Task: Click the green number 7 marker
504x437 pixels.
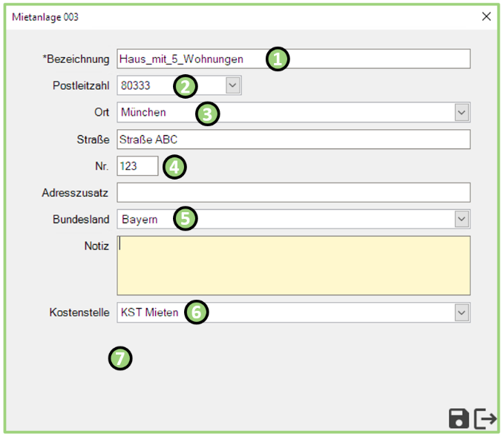Action: (x=120, y=358)
